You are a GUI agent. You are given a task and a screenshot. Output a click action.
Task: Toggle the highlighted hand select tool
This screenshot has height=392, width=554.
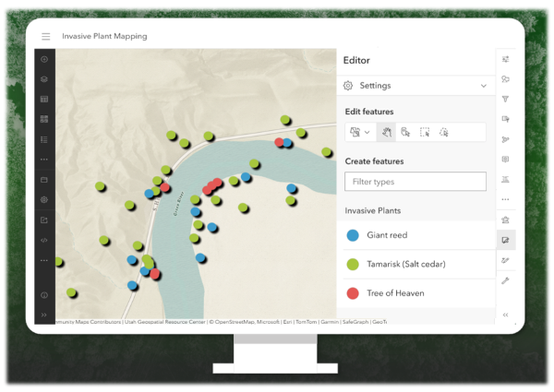click(x=387, y=132)
